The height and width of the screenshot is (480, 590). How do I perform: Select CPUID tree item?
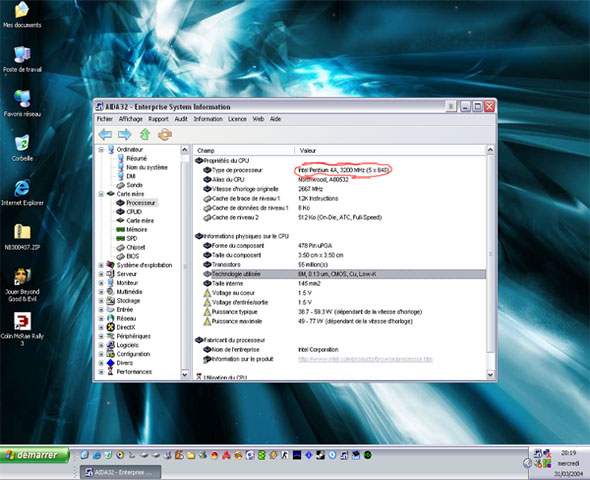tap(134, 212)
